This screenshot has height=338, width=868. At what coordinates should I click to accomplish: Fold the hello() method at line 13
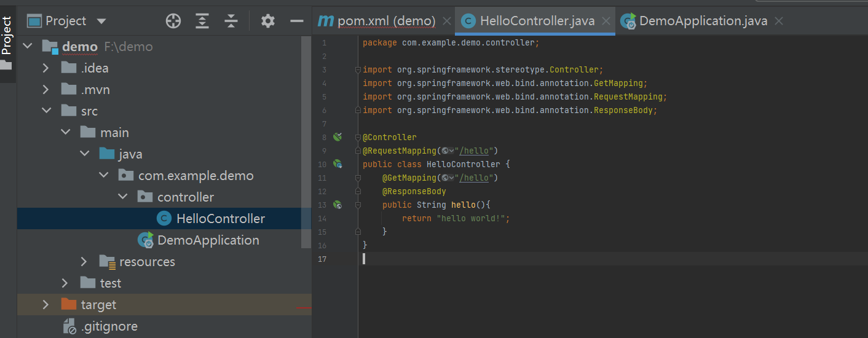pos(358,205)
